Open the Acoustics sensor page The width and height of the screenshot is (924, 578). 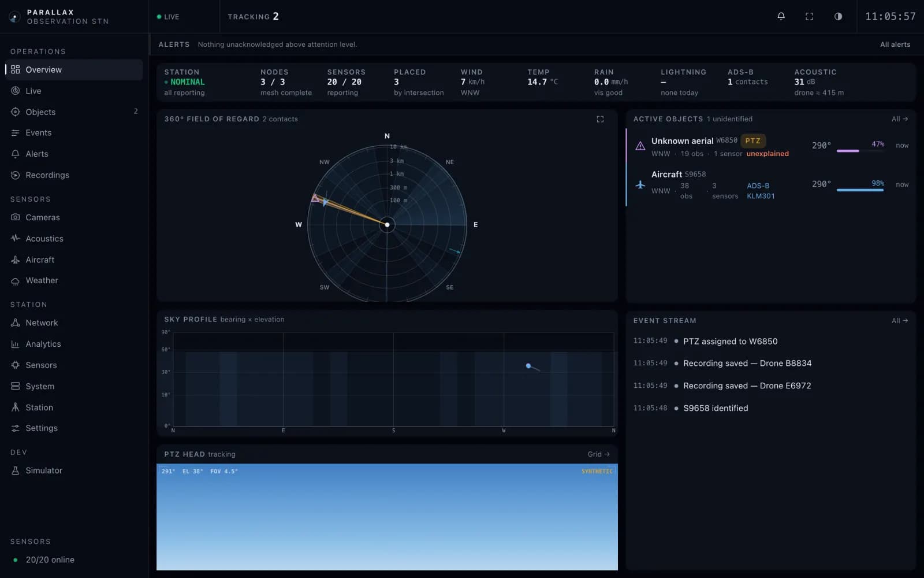tap(74, 238)
